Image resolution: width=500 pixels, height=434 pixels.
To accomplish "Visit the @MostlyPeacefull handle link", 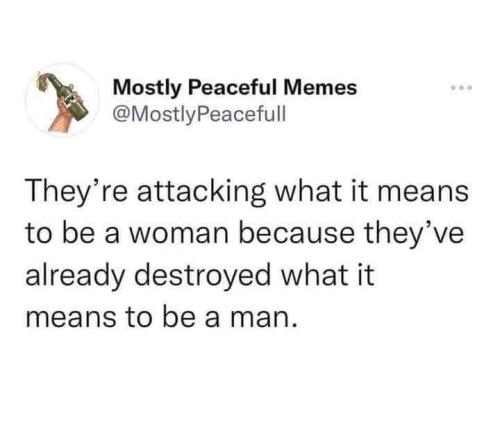I will pos(199,114).
